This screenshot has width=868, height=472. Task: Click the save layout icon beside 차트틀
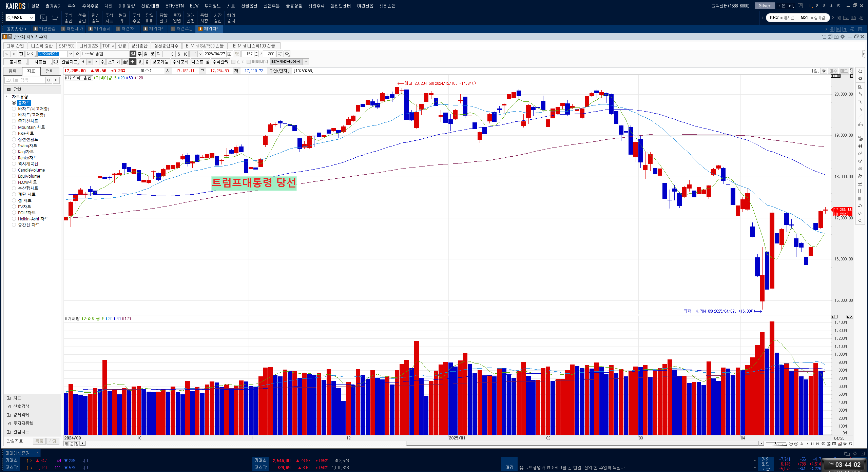(56, 62)
